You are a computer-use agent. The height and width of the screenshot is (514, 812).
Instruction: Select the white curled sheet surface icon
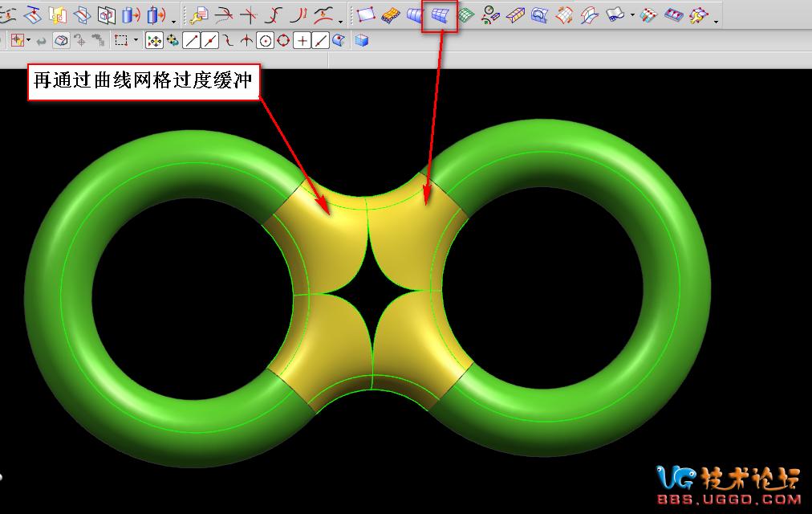(x=615, y=15)
